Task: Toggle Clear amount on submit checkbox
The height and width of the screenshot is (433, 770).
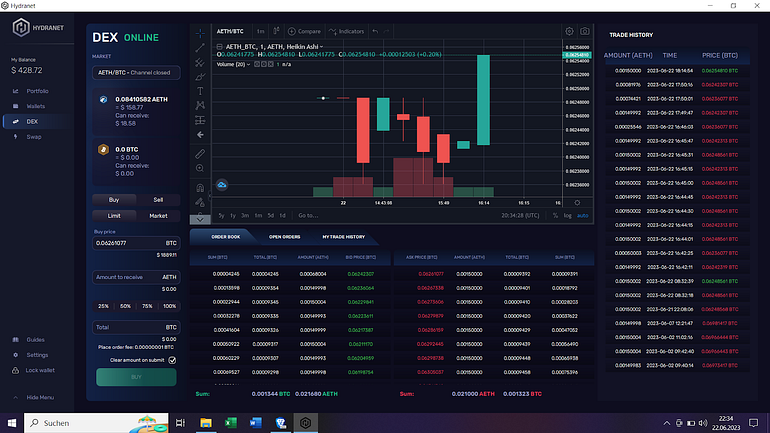Action: click(x=172, y=360)
